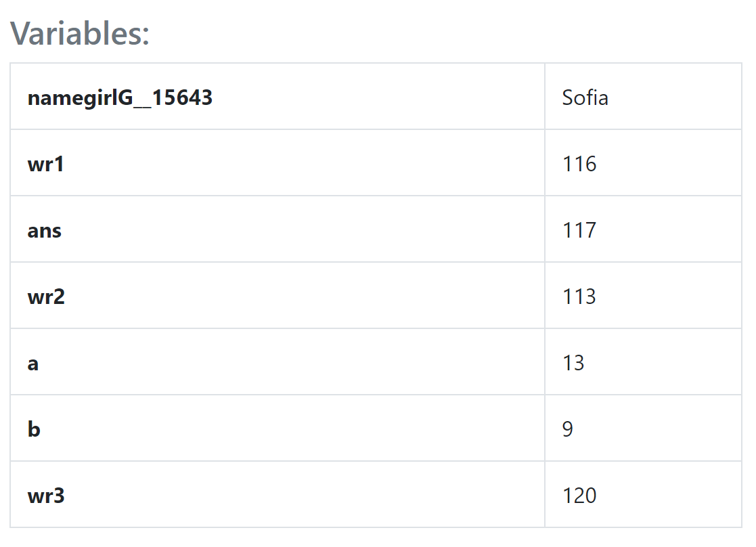Select the variable named b
The image size is (756, 547).
click(x=34, y=429)
